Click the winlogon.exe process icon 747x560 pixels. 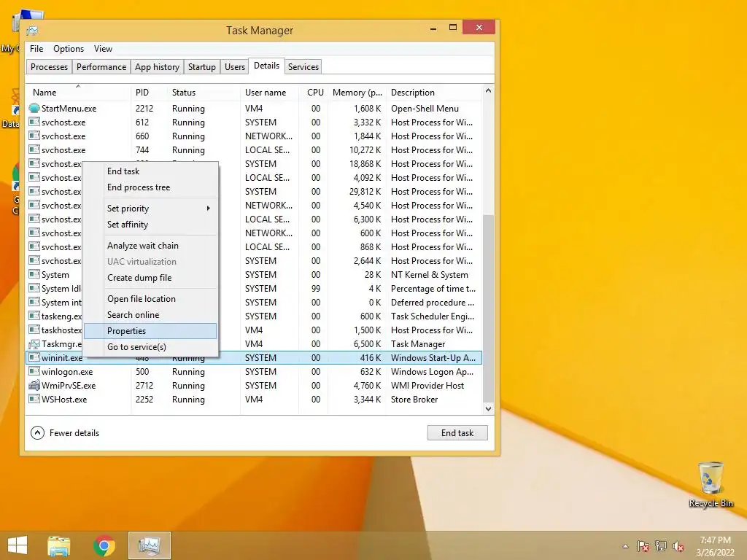34,371
